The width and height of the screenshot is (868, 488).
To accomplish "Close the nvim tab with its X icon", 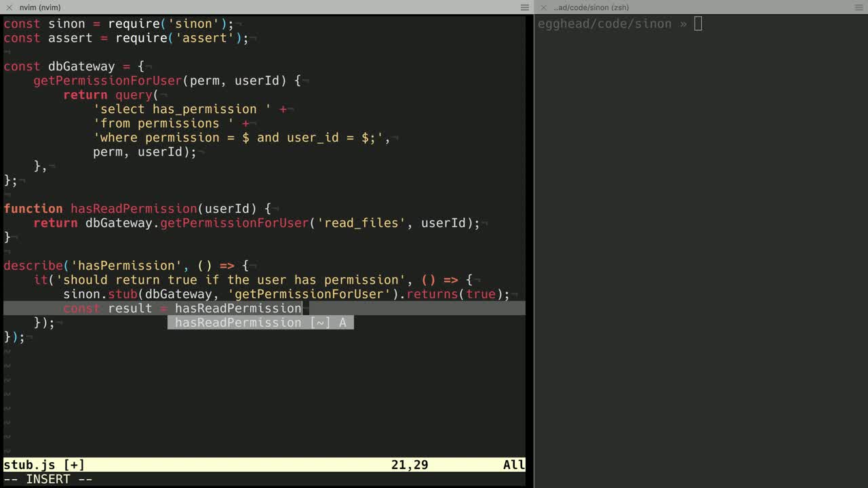I will click(9, 7).
